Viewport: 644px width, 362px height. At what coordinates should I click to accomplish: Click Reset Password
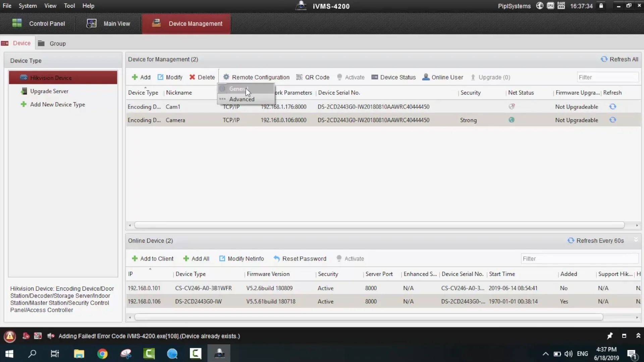click(x=300, y=259)
